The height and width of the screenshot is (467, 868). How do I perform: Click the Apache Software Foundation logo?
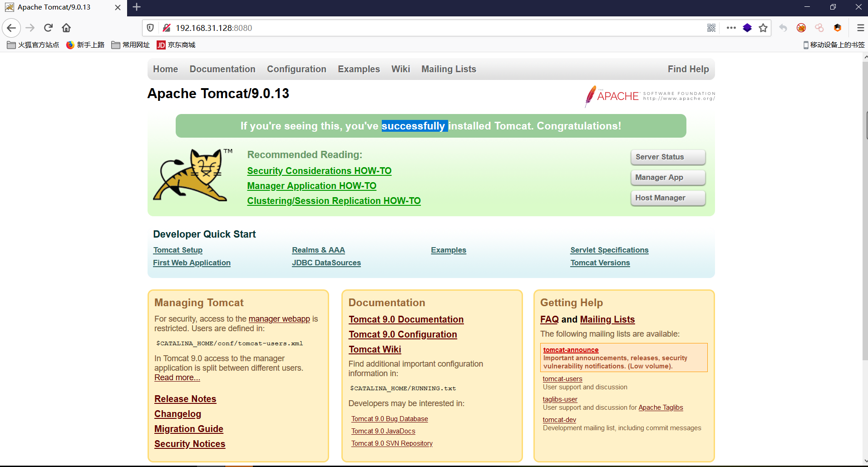(x=650, y=96)
